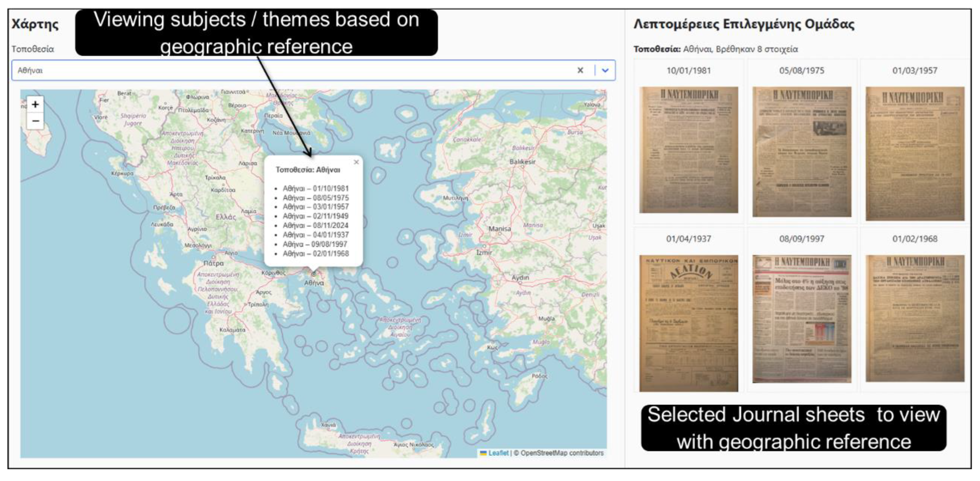The image size is (980, 481).
Task: Zoom out on the map
Action: click(x=35, y=121)
